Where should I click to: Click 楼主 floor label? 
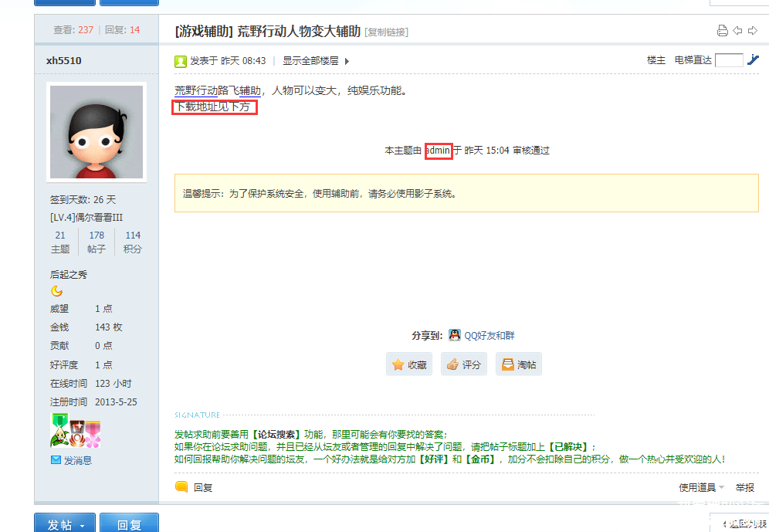(x=656, y=60)
